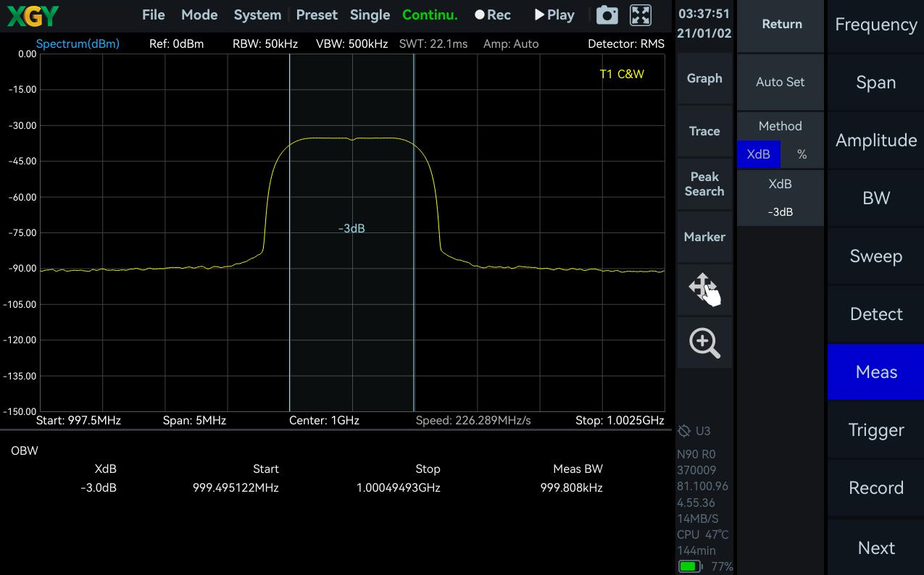Open the Marker menu
Screen dimensions: 924x575
click(704, 237)
